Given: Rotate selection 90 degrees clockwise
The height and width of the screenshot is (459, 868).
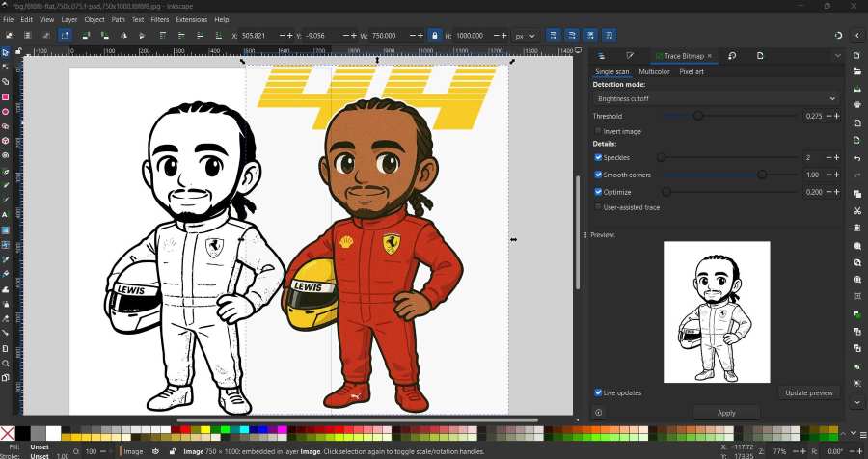Looking at the screenshot, I should point(104,36).
